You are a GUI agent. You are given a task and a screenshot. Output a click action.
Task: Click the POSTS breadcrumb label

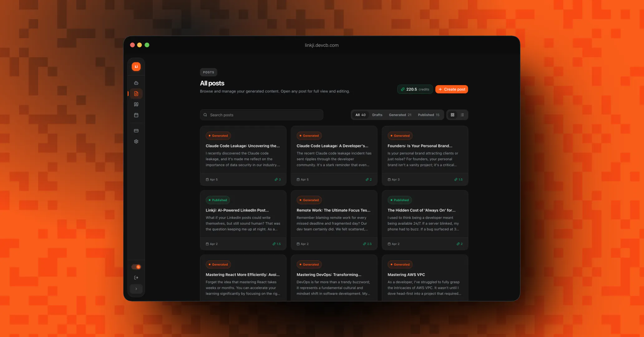click(208, 72)
